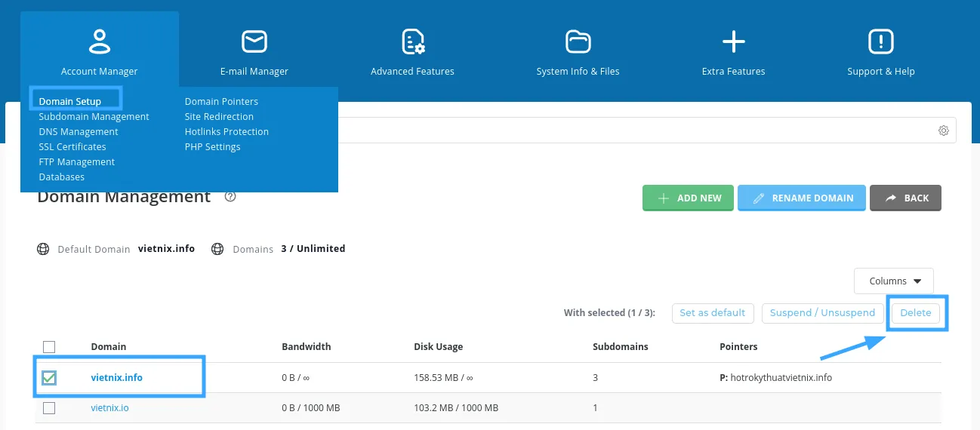Open Subdomain Management menu entry
This screenshot has width=980, height=430.
point(94,116)
